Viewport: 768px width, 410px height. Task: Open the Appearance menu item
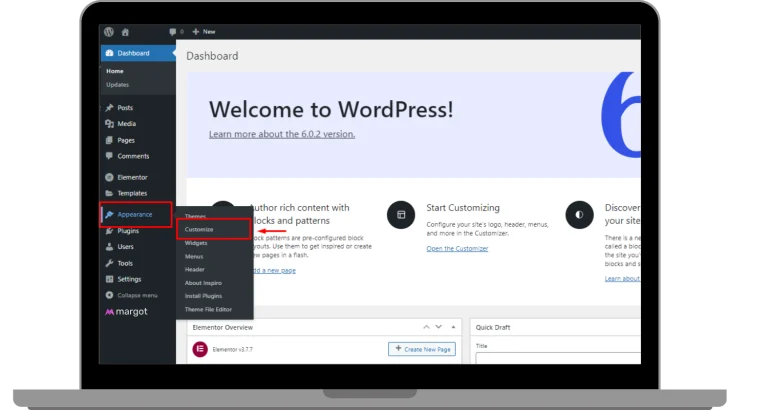tap(135, 214)
